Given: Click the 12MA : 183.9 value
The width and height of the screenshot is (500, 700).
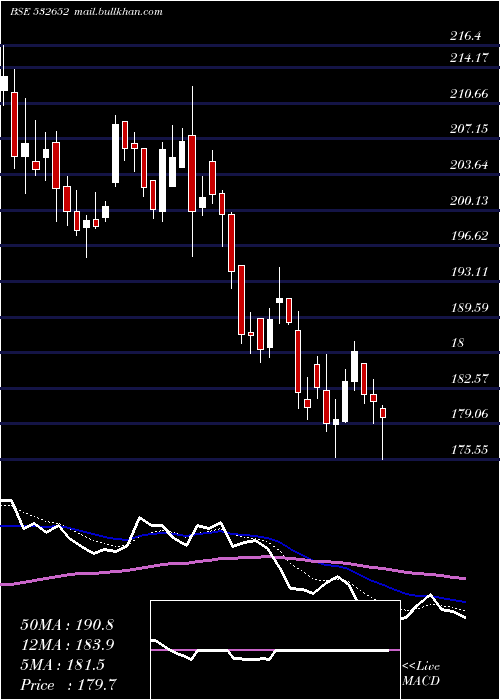Looking at the screenshot, I should 67,645.
